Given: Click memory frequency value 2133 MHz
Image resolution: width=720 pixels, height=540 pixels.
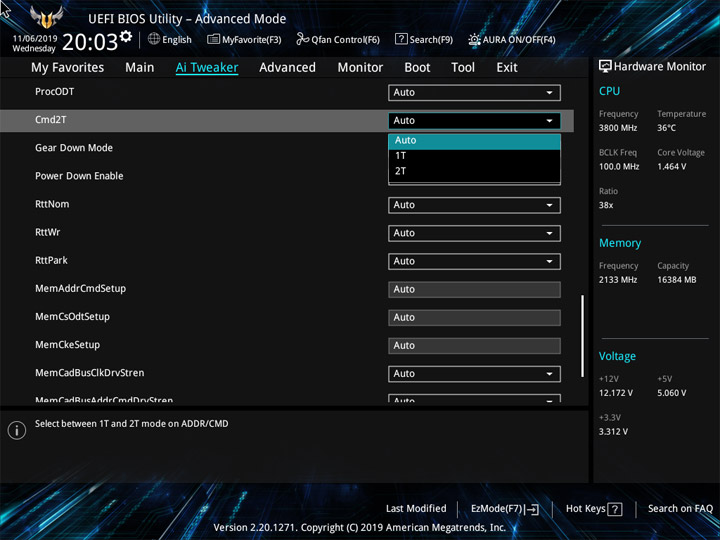Looking at the screenshot, I should tap(618, 280).
